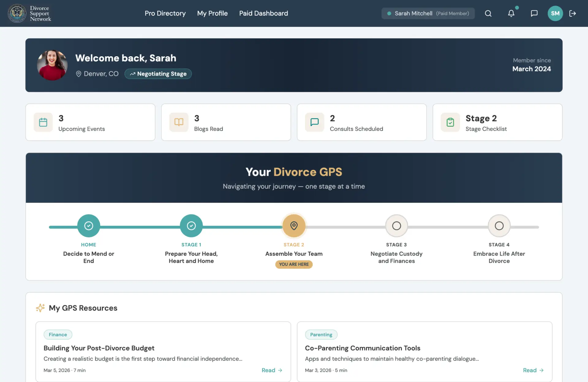Go to My Profile page
Image resolution: width=588 pixels, height=382 pixels.
pos(212,13)
